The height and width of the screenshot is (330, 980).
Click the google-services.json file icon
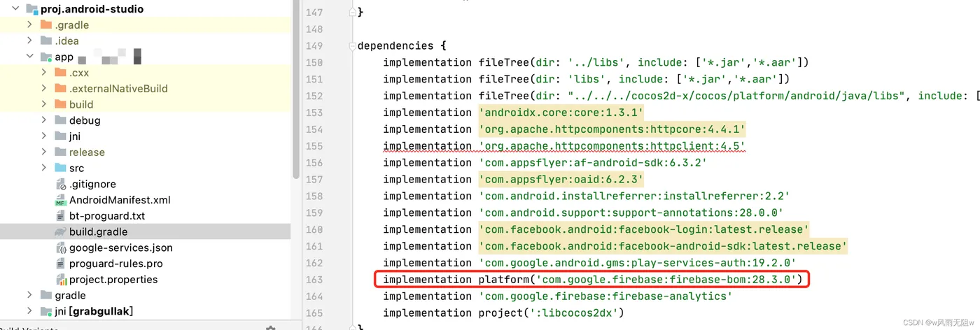(x=61, y=248)
